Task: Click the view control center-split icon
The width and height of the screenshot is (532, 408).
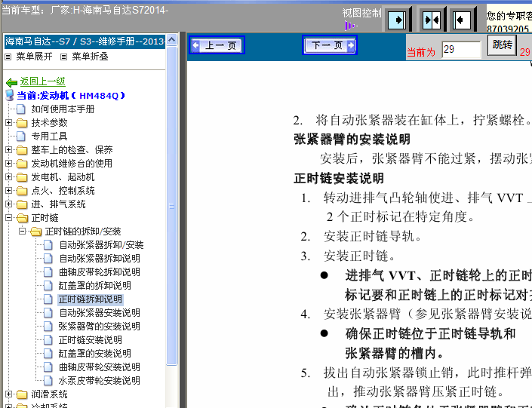Action: point(431,20)
